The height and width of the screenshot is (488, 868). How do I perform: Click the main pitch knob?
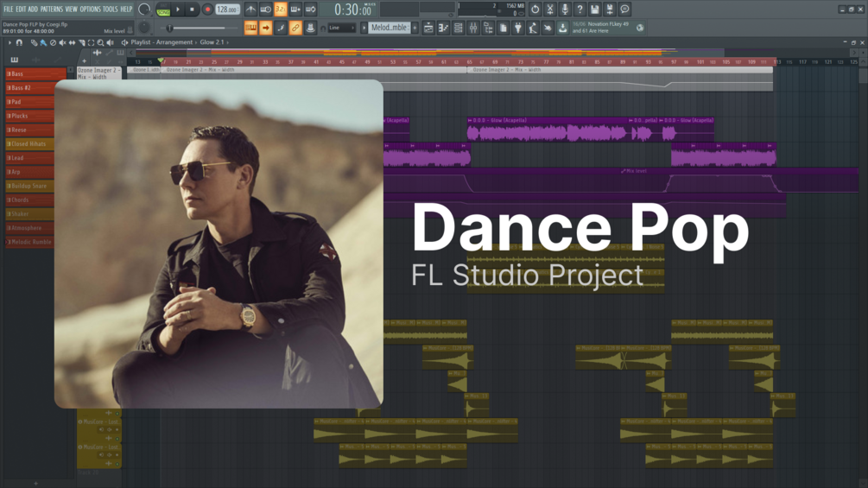pos(144,27)
